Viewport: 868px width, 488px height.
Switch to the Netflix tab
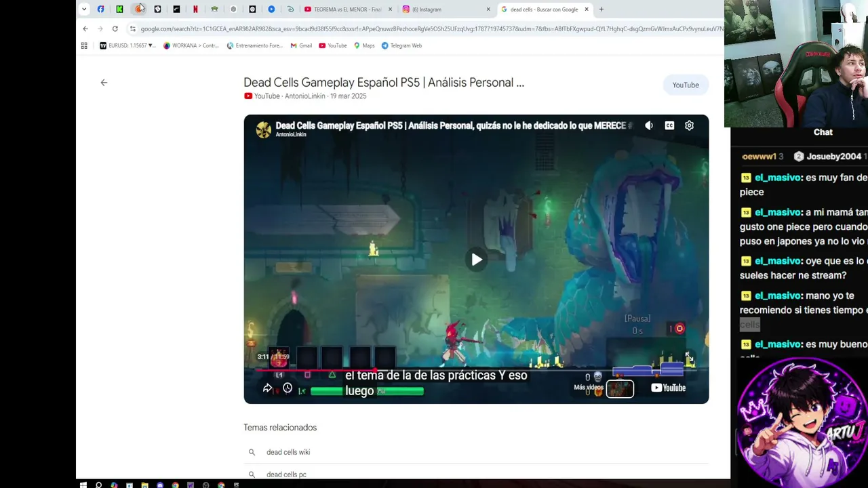[195, 9]
